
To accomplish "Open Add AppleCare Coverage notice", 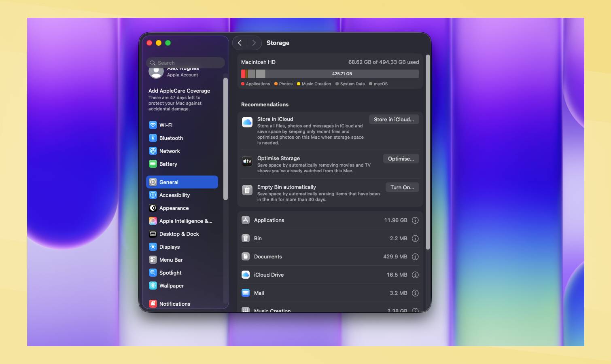I will (180, 99).
